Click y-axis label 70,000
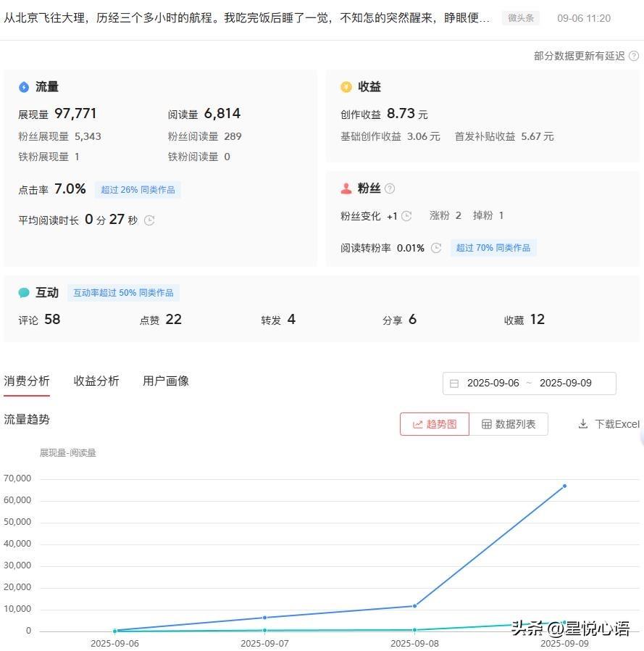Viewport: 644px width, 651px height. [17, 478]
